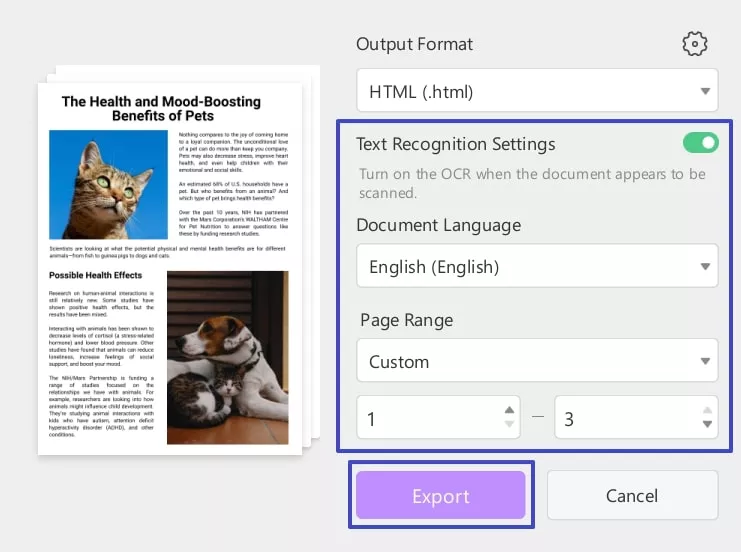This screenshot has width=741, height=552.
Task: Click the Cancel button
Action: pyautogui.click(x=632, y=495)
